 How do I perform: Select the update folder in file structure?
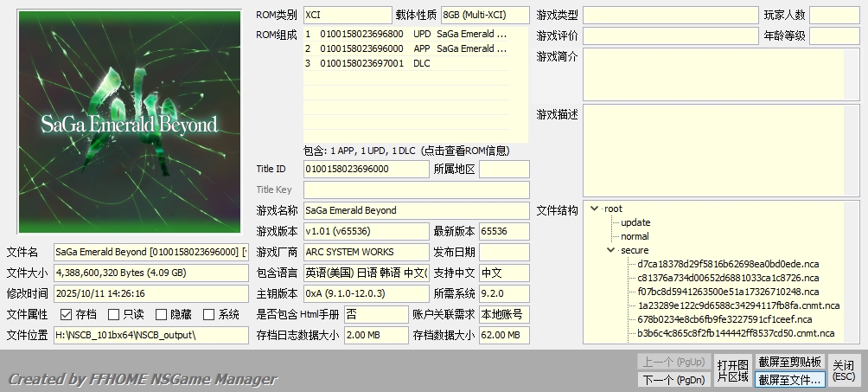635,222
